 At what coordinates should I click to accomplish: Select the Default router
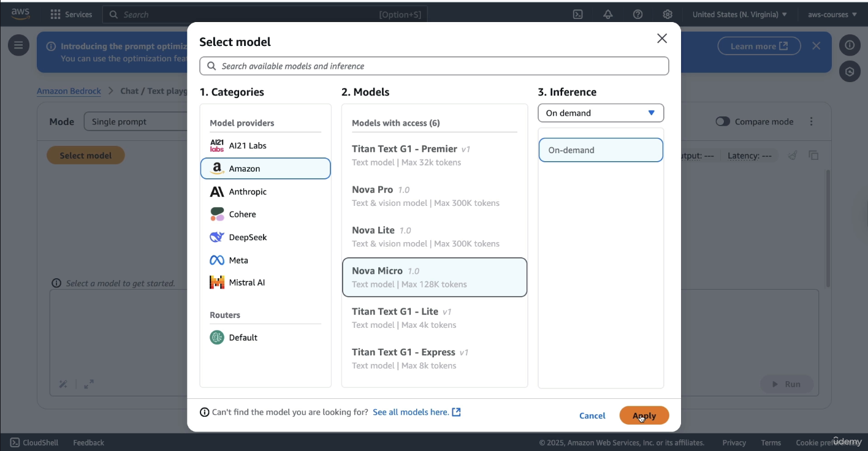[265, 338]
